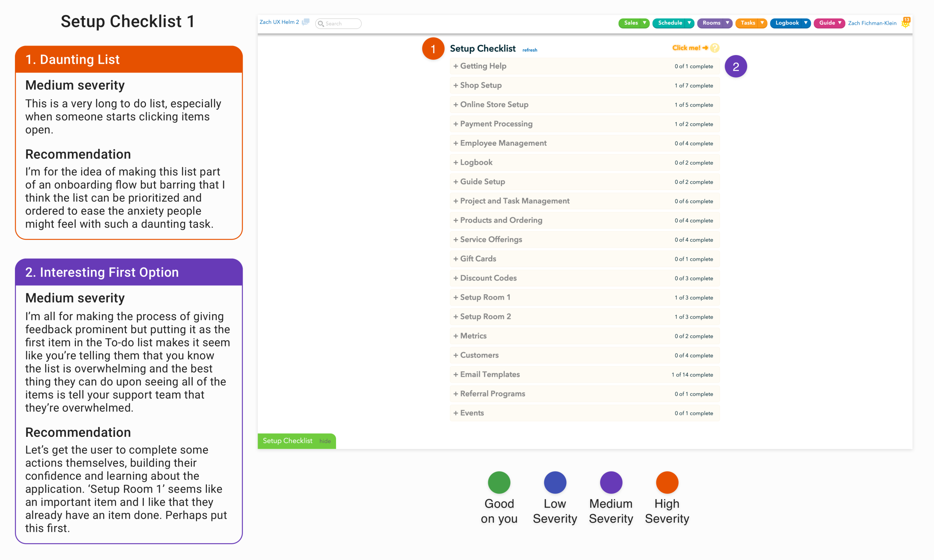Screen dimensions: 934x560
Task: Click the green Good on you swatch
Action: pyautogui.click(x=499, y=482)
